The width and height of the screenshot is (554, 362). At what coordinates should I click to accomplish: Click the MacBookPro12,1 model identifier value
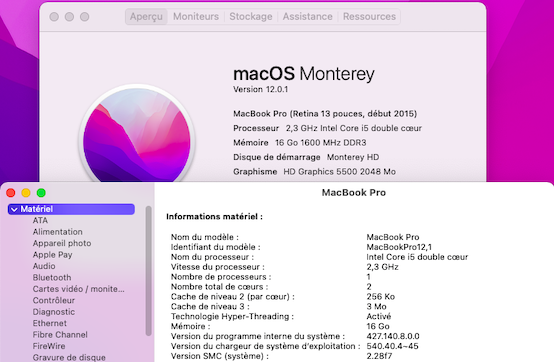click(x=399, y=247)
